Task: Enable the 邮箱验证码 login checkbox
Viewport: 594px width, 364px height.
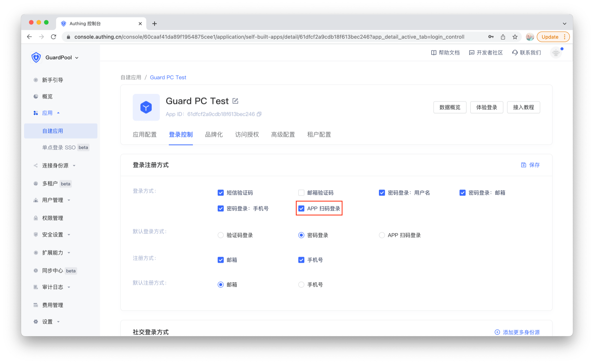Action: point(301,193)
